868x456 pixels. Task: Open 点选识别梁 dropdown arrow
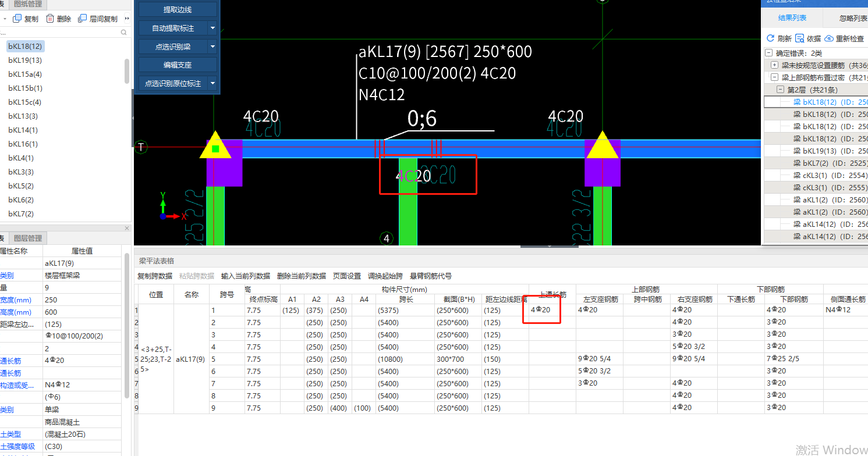tap(212, 47)
